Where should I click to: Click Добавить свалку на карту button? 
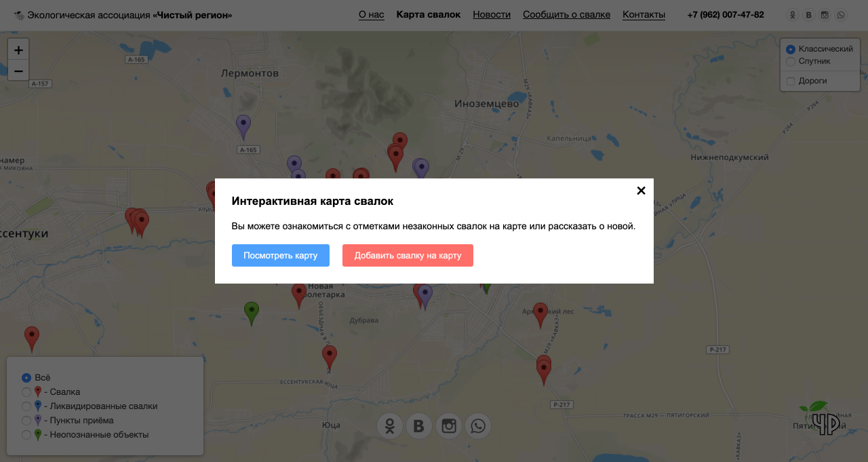(x=408, y=256)
